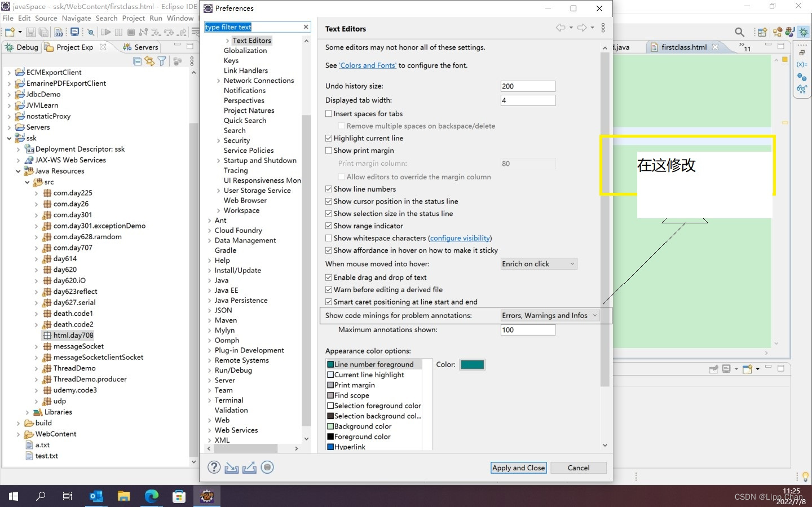Screen dimensions: 812x507
Task: Click the Oomph preference recorder icon
Action: click(267, 467)
